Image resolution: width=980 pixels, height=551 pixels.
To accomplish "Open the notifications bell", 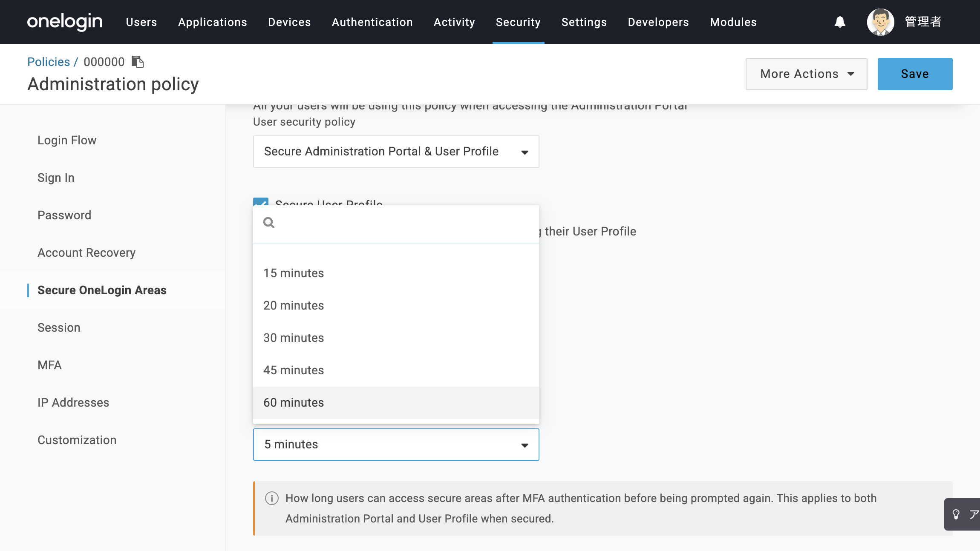I will [x=840, y=22].
